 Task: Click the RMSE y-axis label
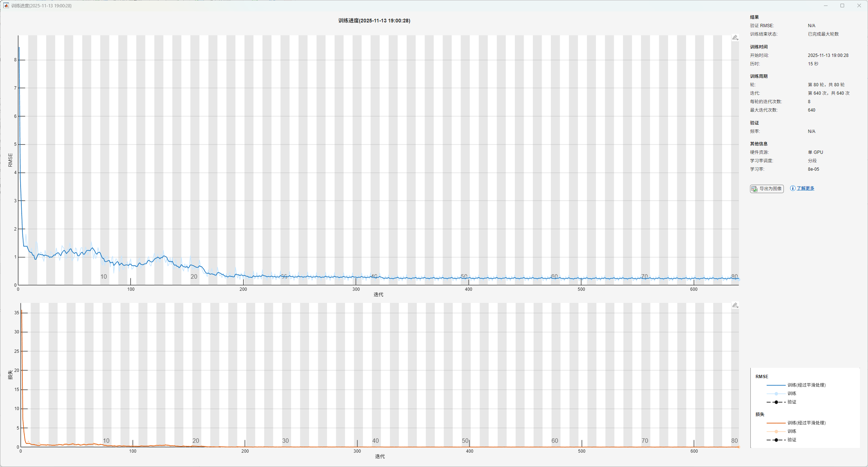tap(10, 160)
